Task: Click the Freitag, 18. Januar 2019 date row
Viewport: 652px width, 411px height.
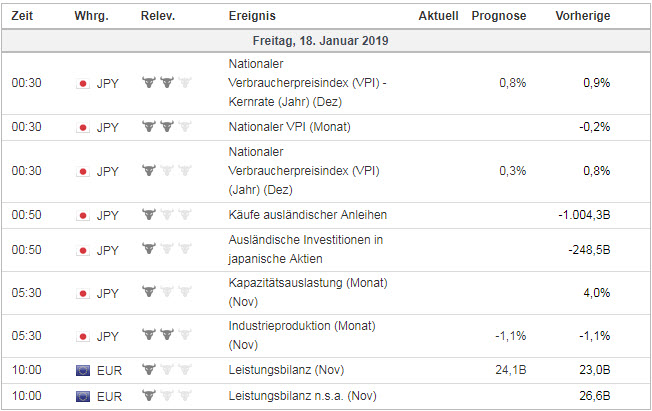Action: (325, 41)
